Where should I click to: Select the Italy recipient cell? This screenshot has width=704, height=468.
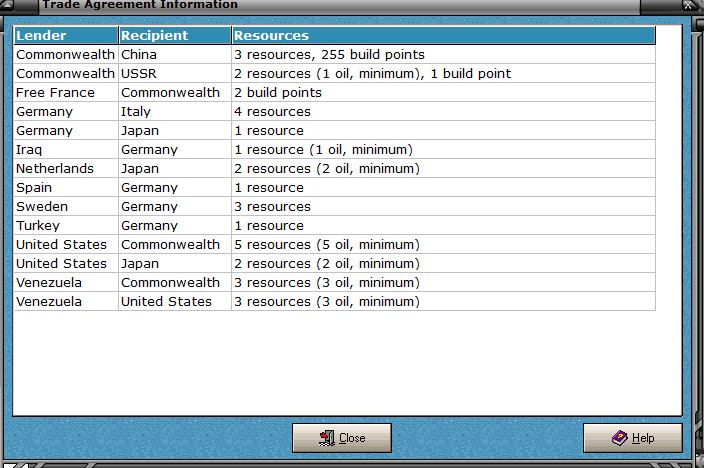coord(175,111)
